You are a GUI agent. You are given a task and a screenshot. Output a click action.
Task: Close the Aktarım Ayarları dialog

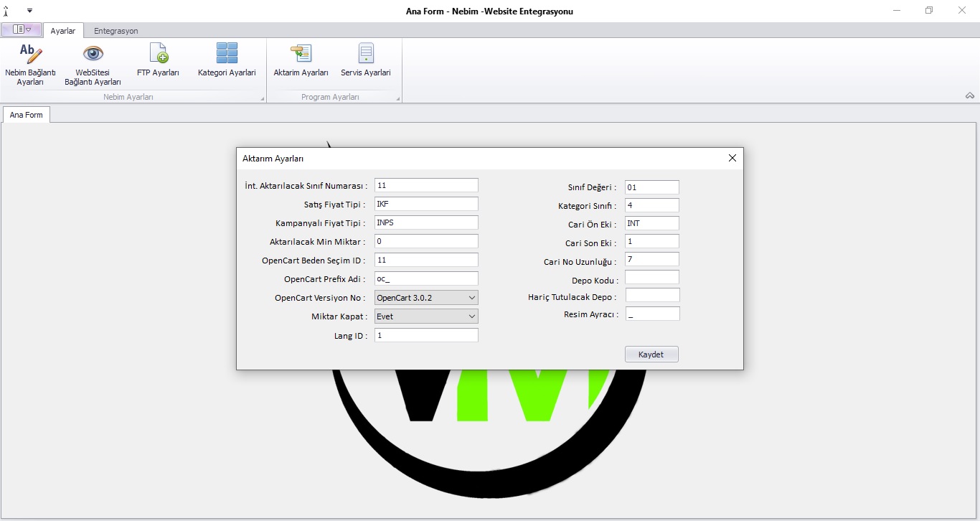(x=732, y=159)
